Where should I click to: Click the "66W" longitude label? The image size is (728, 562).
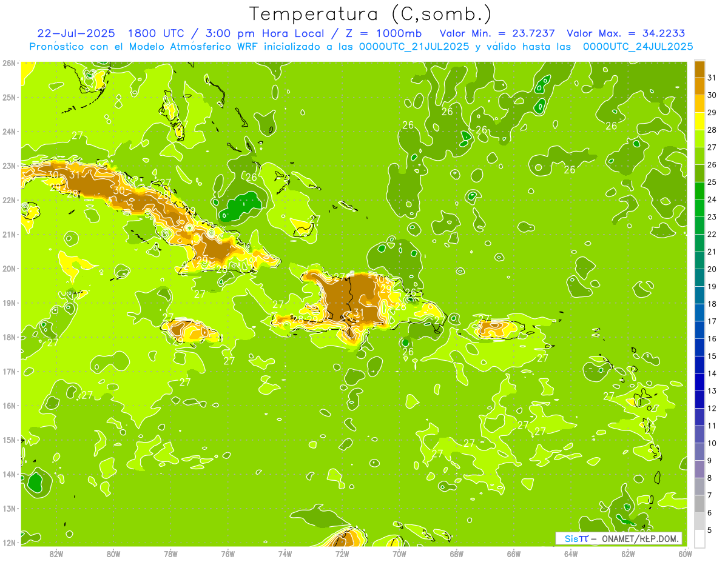(x=513, y=554)
